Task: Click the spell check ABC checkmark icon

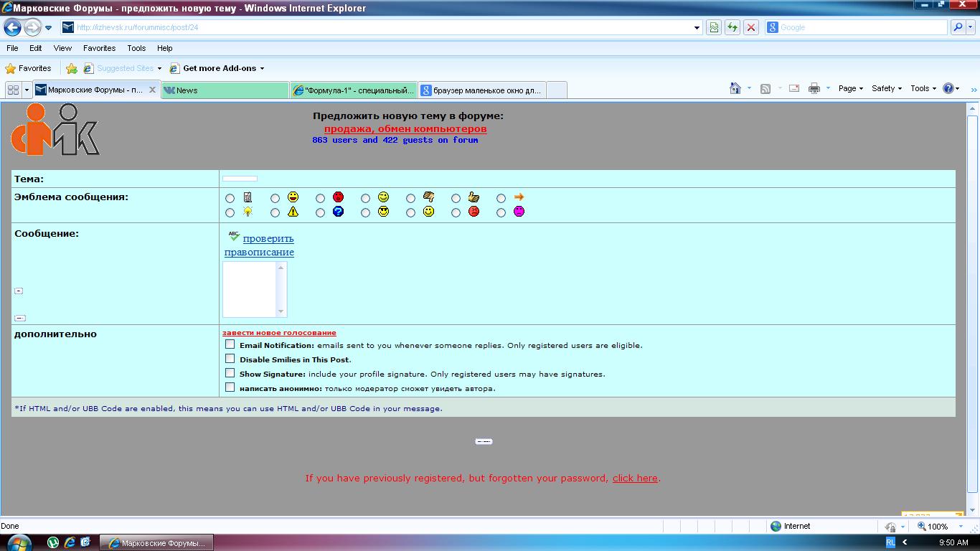Action: click(x=234, y=236)
